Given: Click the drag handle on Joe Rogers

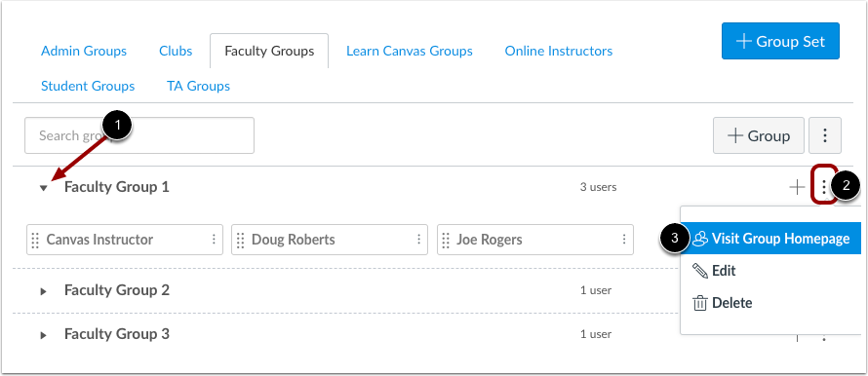Looking at the screenshot, I should (446, 240).
